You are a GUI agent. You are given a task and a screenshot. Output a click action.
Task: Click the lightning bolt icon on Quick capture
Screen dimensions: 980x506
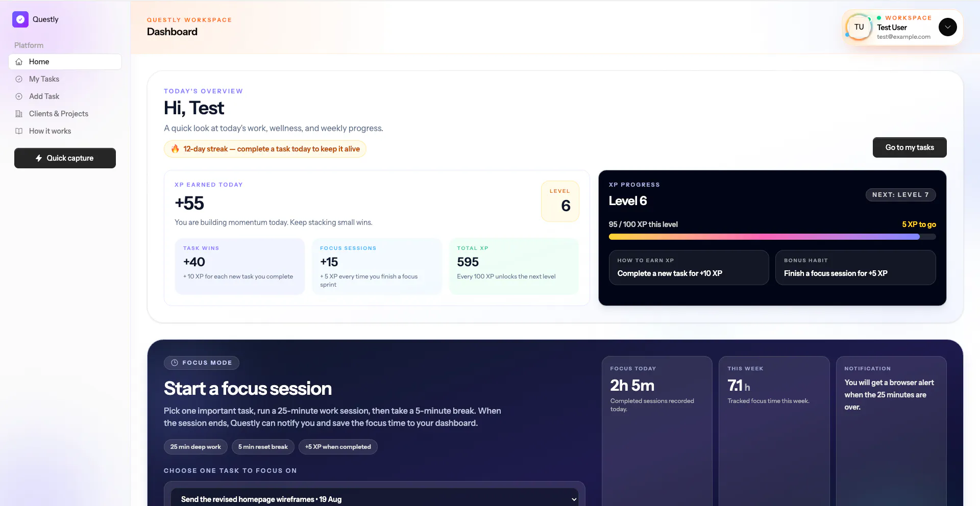[39, 158]
